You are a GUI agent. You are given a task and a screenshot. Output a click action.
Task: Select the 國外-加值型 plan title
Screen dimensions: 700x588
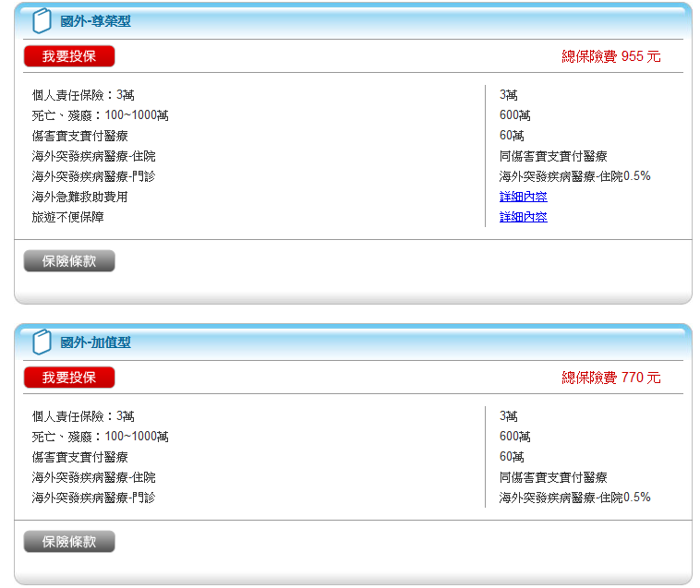(x=95, y=342)
